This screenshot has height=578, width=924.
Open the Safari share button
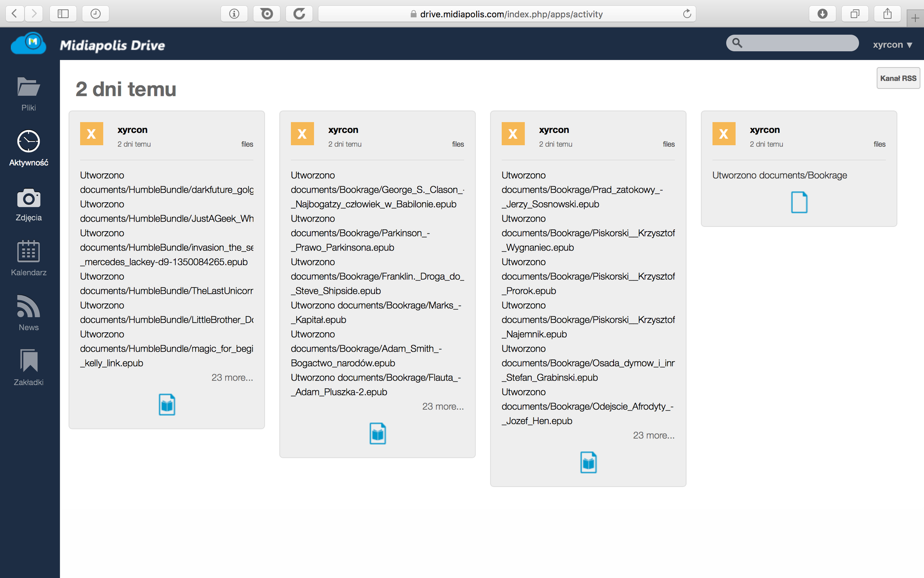pyautogui.click(x=888, y=14)
